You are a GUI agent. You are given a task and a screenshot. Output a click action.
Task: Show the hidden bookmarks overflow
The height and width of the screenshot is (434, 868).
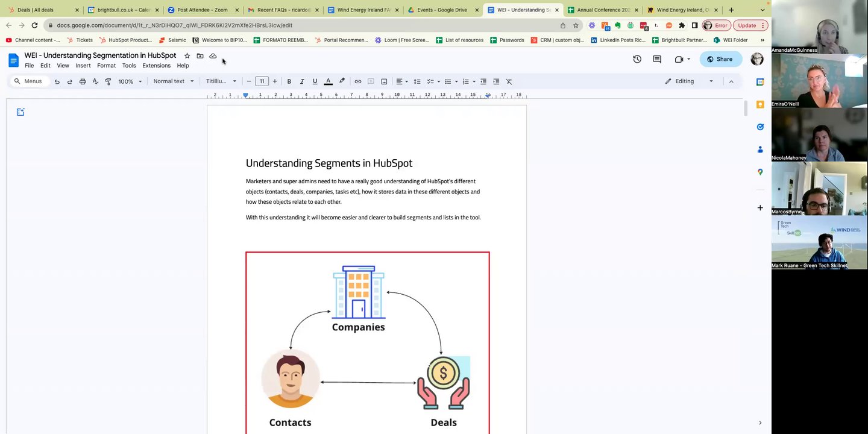[763, 40]
